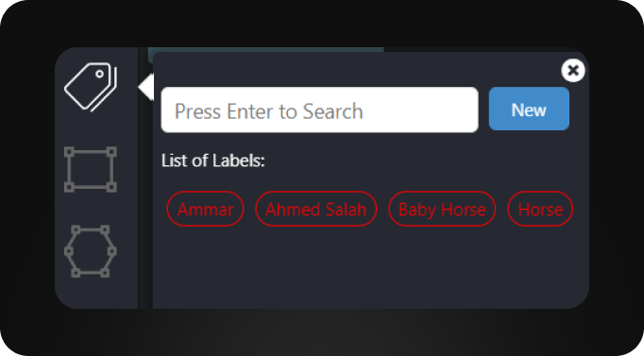Image resolution: width=644 pixels, height=356 pixels.
Task: Click the List of Labels heading
Action: pos(213,161)
